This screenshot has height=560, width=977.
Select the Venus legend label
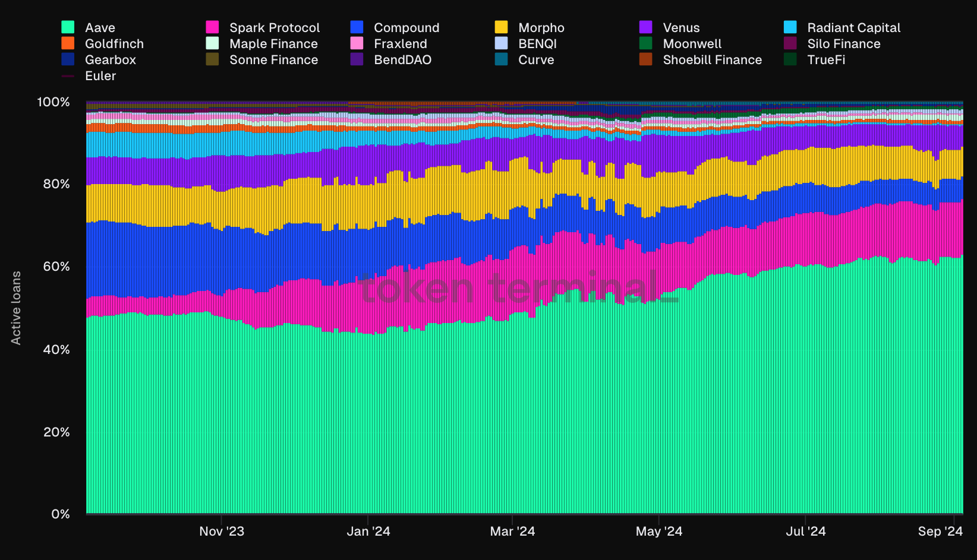681,28
